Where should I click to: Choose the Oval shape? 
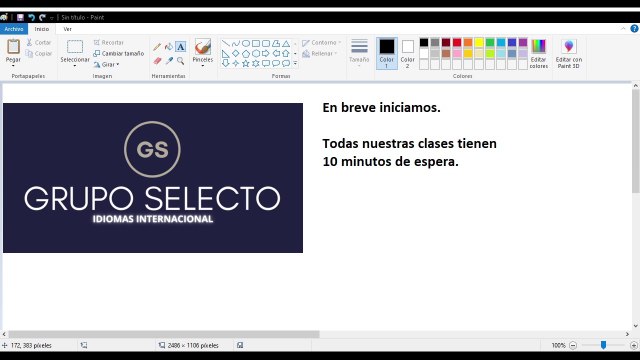[246, 43]
